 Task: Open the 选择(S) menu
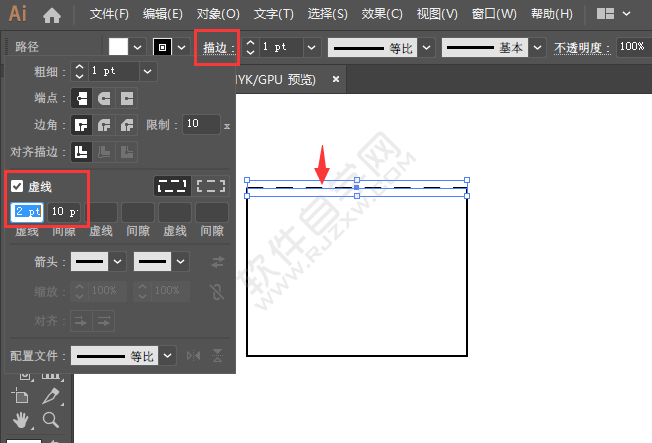click(327, 14)
